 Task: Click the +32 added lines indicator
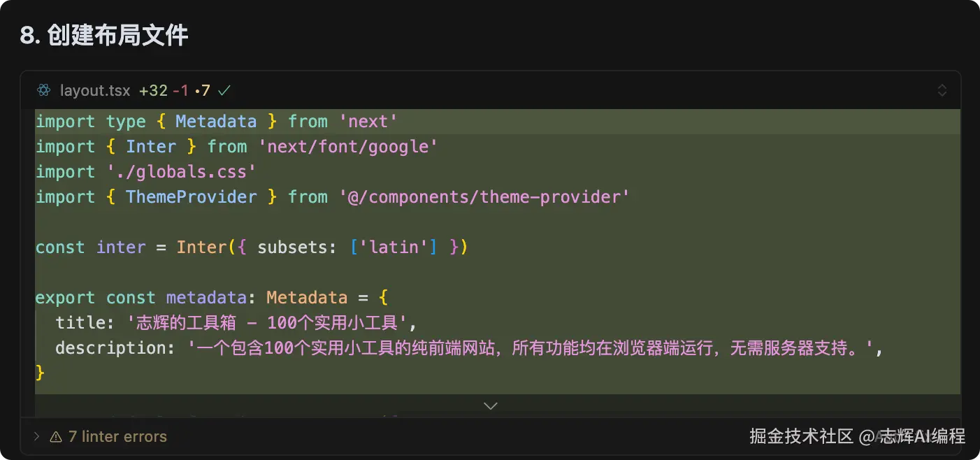[154, 91]
